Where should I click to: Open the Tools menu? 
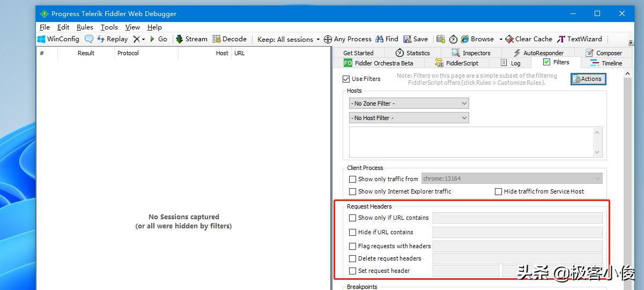pyautogui.click(x=109, y=27)
